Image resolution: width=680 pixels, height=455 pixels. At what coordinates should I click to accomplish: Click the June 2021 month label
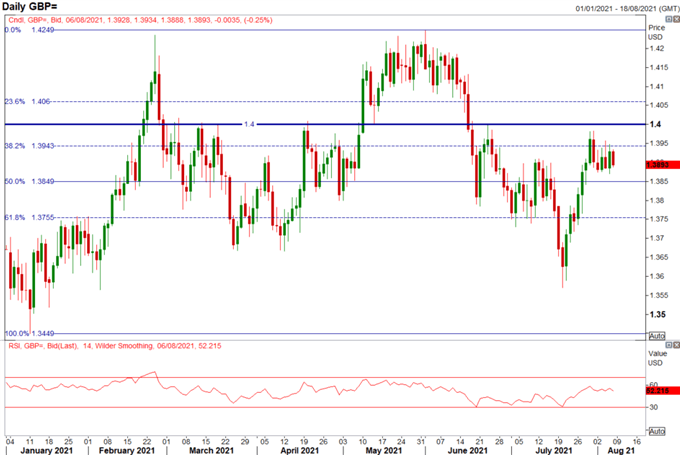(467, 451)
